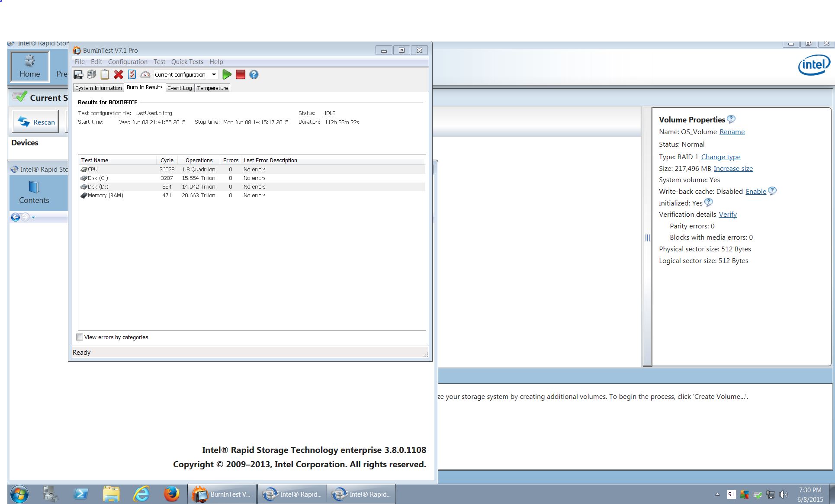Start tests with the green play button

click(x=227, y=74)
